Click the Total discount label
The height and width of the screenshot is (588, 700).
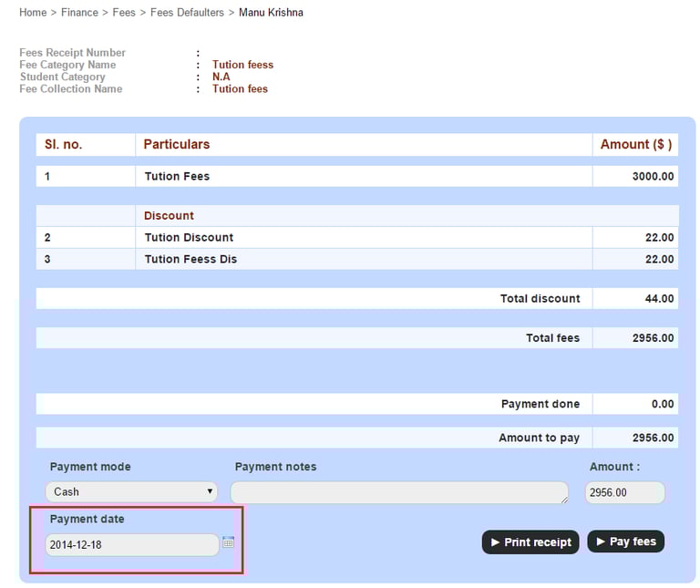pos(540,299)
